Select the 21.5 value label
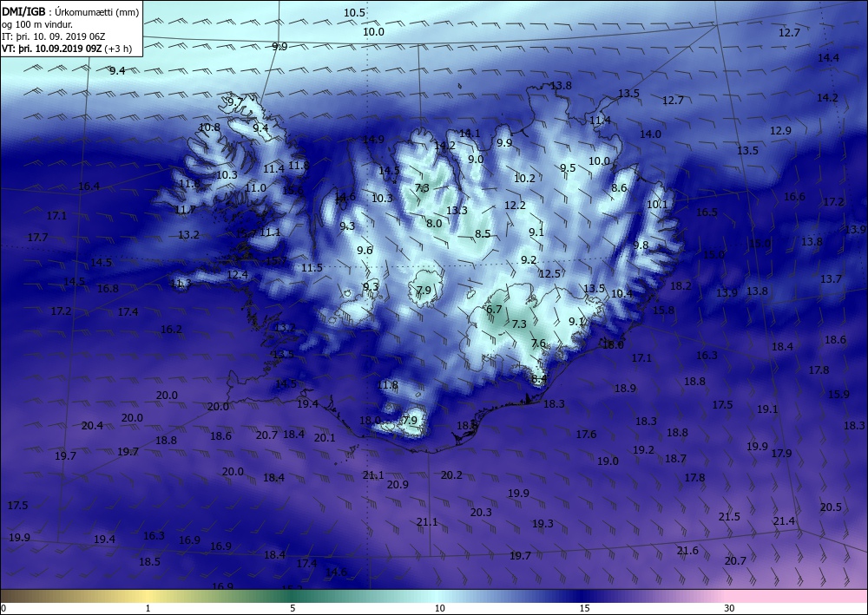 (730, 517)
